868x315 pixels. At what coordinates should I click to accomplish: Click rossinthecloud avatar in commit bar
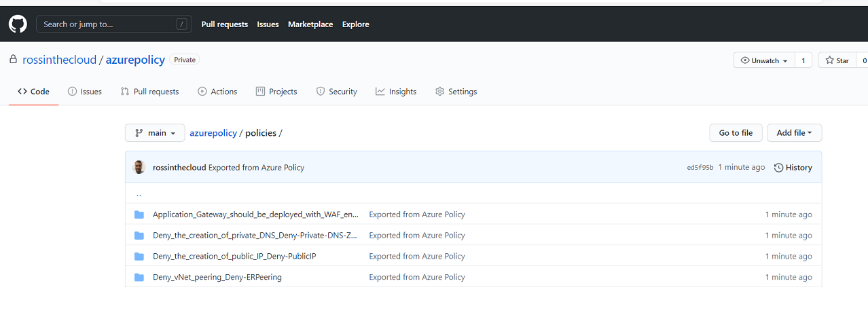[139, 167]
